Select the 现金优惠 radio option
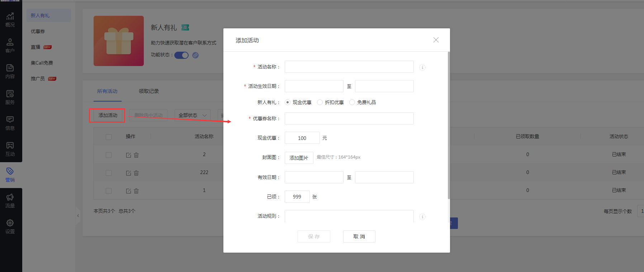This screenshot has height=272, width=644. pos(288,102)
